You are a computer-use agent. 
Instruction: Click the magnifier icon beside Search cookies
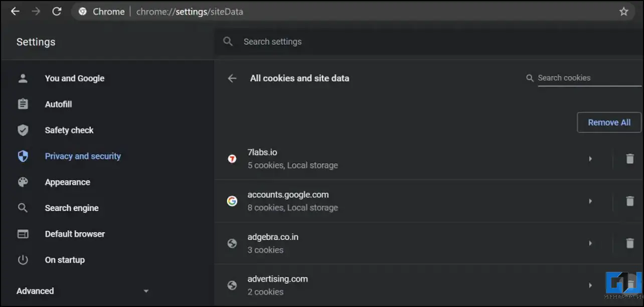pos(530,78)
